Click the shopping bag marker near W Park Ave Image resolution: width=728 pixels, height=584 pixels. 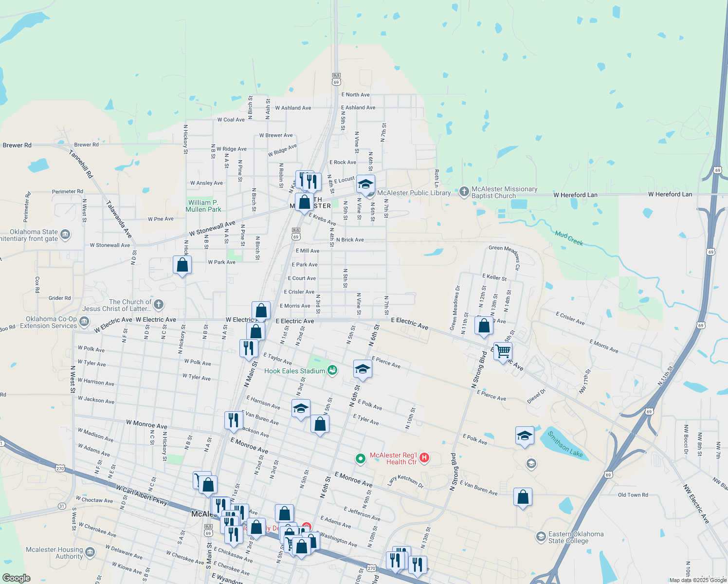pyautogui.click(x=182, y=265)
